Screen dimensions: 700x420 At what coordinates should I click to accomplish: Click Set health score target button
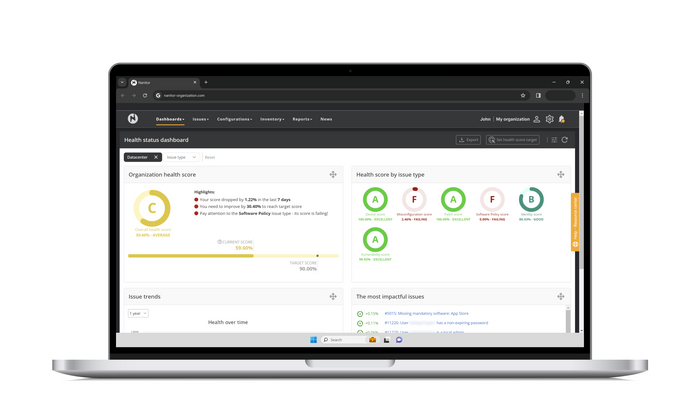(x=512, y=140)
